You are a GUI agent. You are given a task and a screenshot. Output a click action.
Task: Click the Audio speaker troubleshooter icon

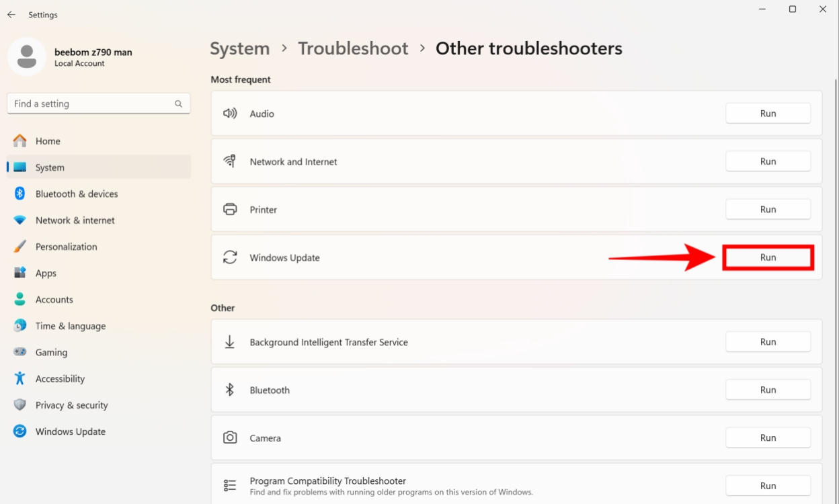coord(229,113)
